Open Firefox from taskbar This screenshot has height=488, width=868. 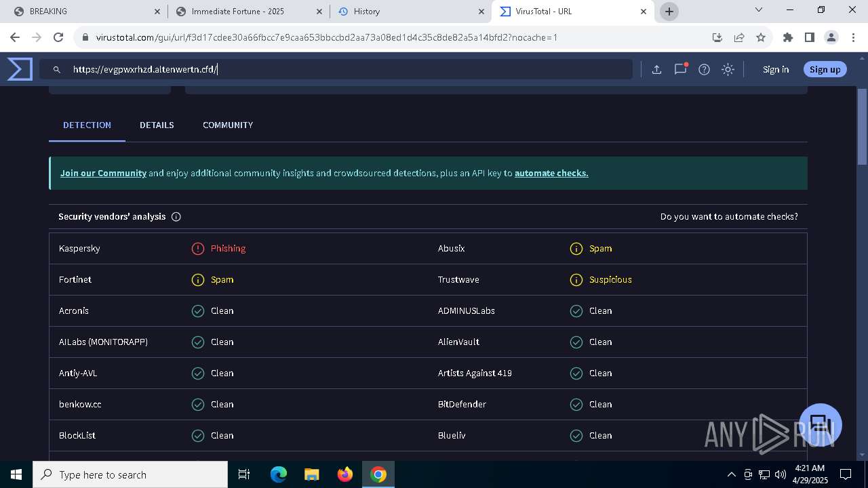(x=344, y=474)
